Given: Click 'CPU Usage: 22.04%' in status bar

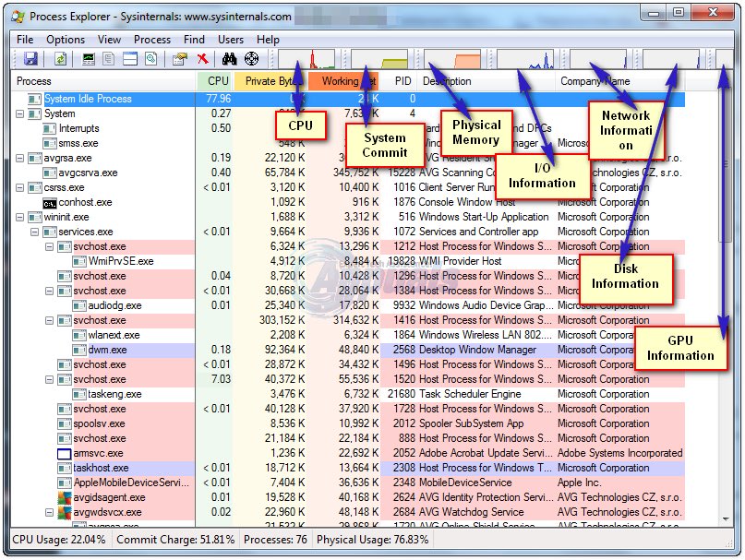Looking at the screenshot, I should [59, 540].
